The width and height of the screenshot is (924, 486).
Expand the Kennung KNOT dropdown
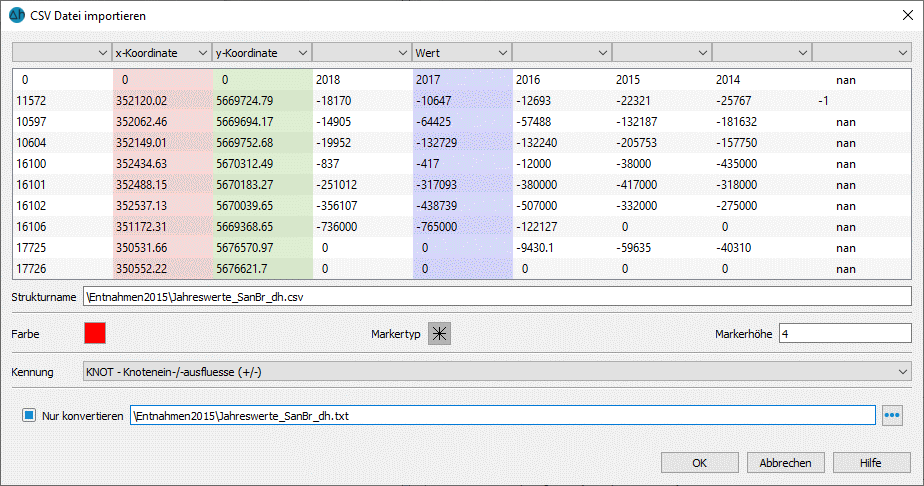coord(497,372)
